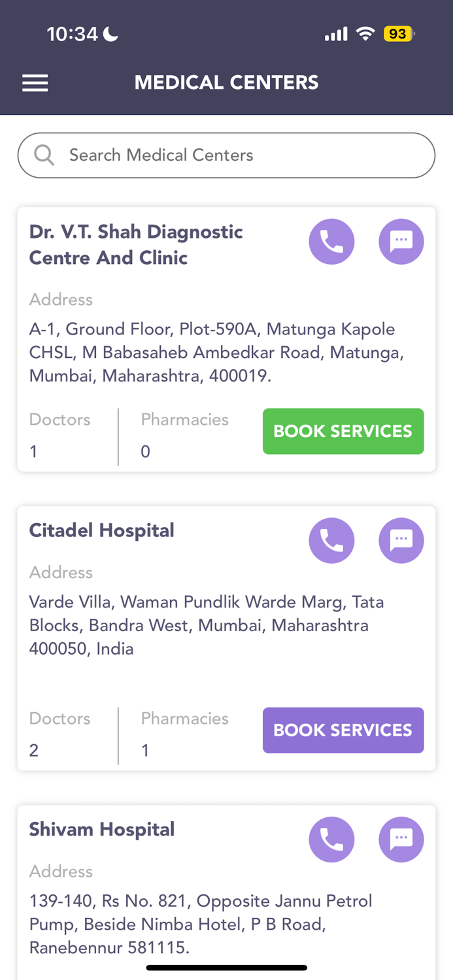The width and height of the screenshot is (453, 980).
Task: Tap the home indicator bar at screen bottom
Action: [226, 967]
